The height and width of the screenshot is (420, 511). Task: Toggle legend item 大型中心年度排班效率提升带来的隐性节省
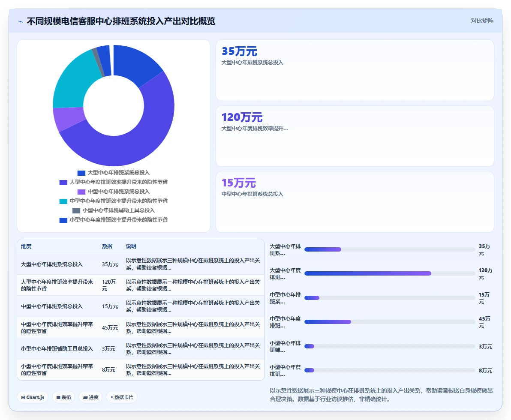point(114,182)
